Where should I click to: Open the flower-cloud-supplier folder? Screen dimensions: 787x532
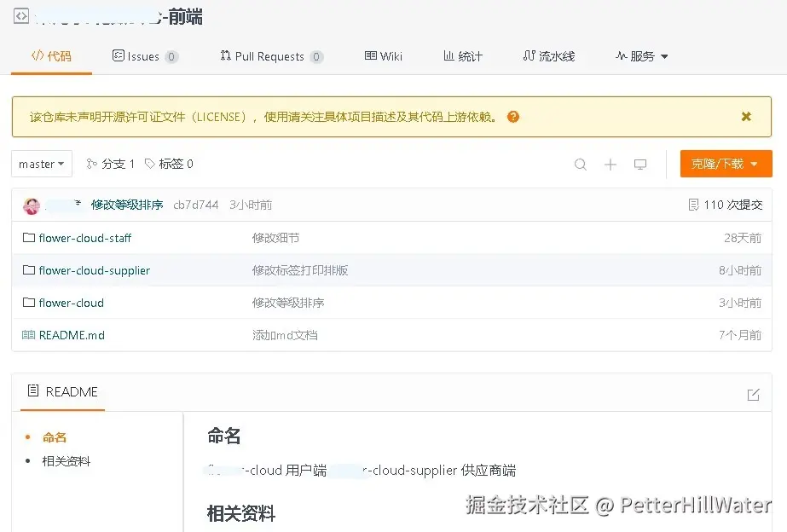coord(95,270)
